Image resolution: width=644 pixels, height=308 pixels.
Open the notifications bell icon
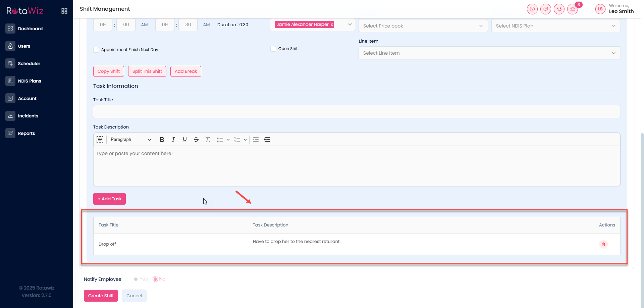(573, 9)
